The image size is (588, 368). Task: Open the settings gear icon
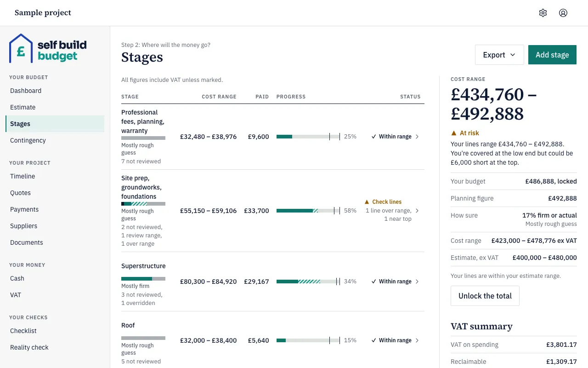click(x=543, y=13)
